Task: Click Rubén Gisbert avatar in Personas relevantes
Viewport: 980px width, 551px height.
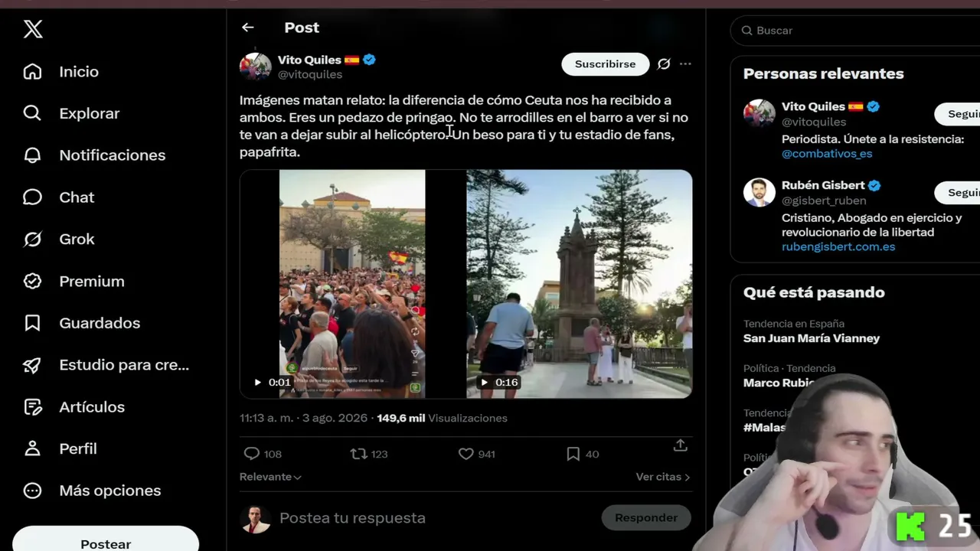Action: click(x=759, y=193)
